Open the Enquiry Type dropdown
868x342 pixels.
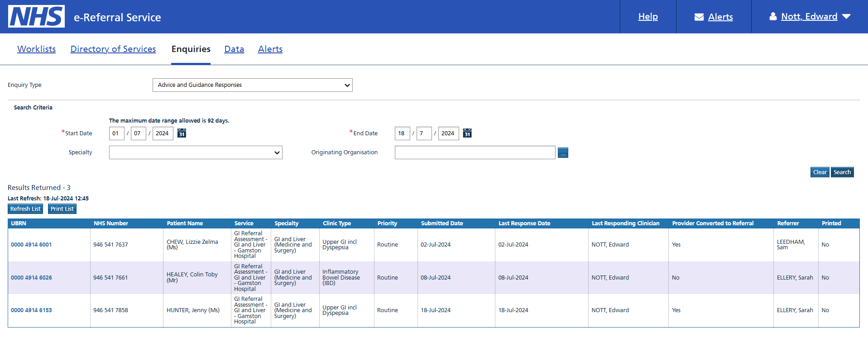253,85
